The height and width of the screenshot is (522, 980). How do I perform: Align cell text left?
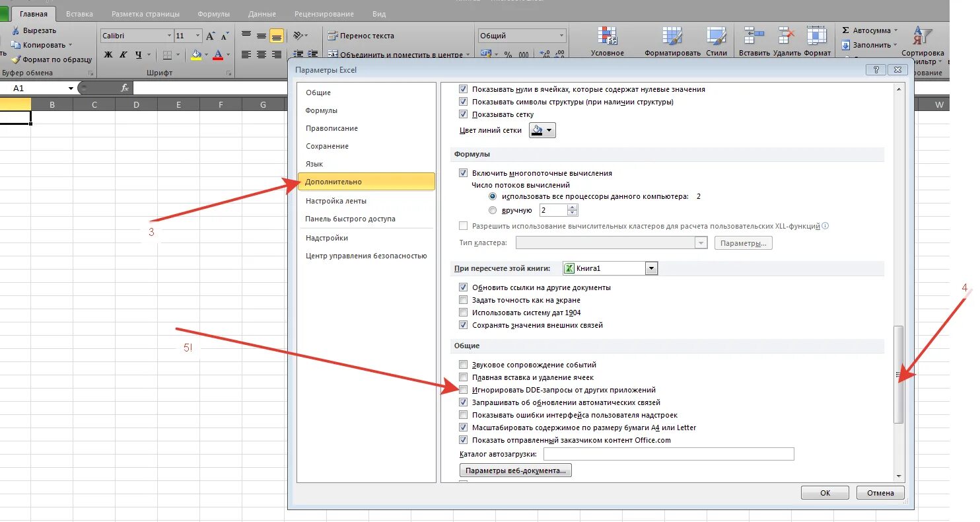tap(246, 55)
